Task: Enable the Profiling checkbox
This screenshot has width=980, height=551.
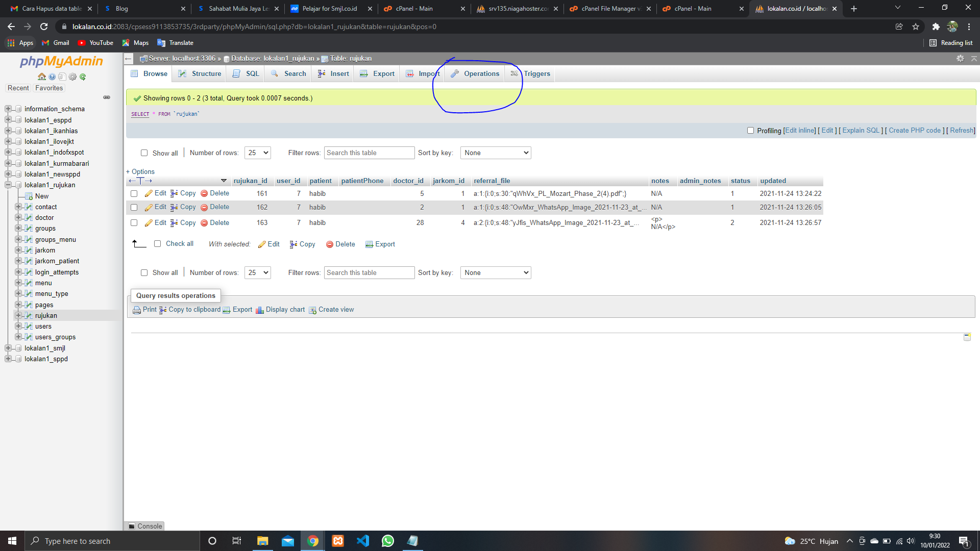Action: [x=750, y=131]
